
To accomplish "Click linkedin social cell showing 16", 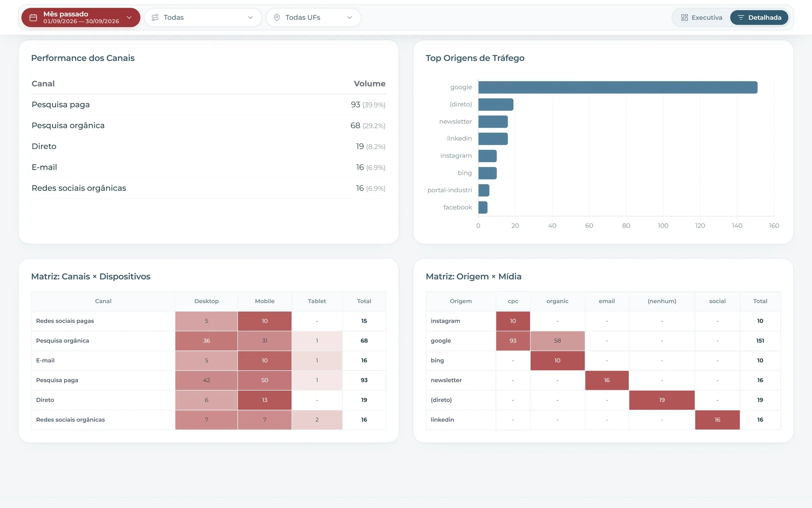I will pos(717,420).
